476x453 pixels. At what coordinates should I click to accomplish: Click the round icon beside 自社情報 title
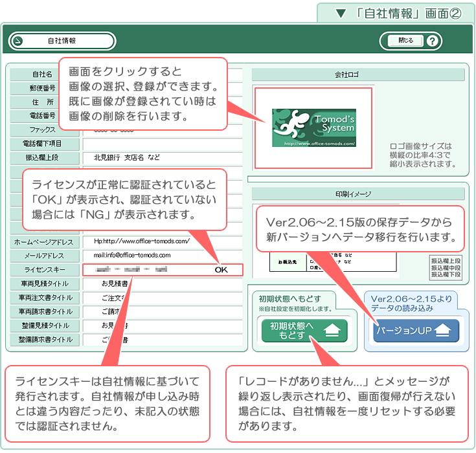coord(18,41)
